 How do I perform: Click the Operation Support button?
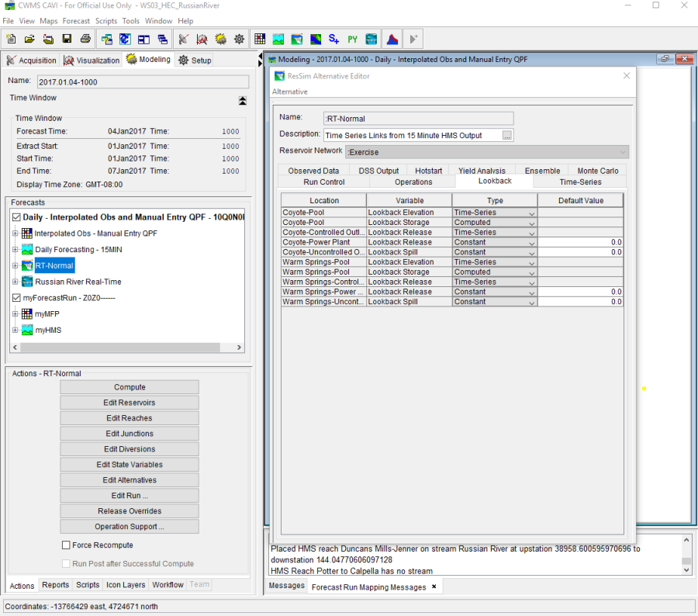(x=130, y=527)
